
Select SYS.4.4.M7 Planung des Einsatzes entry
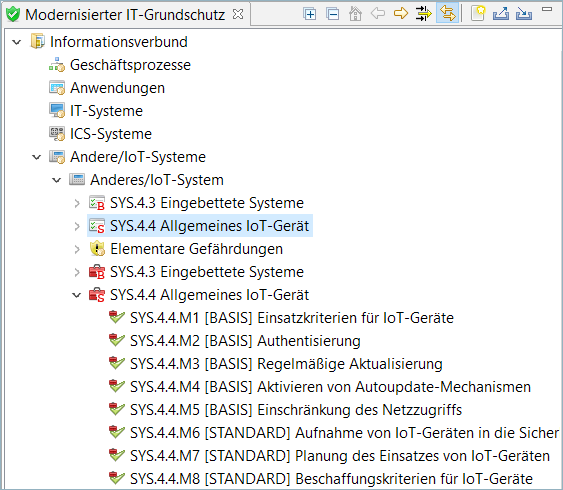click(340, 456)
